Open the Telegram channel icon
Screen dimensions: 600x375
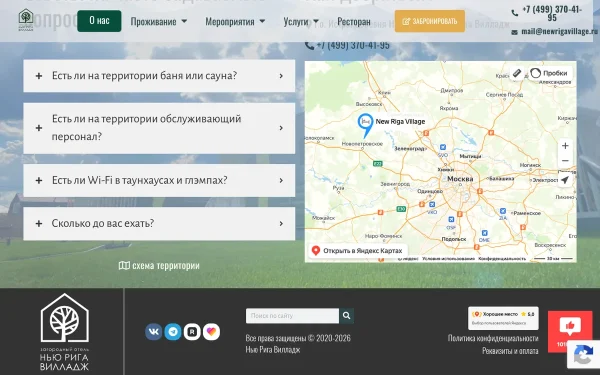(173, 331)
